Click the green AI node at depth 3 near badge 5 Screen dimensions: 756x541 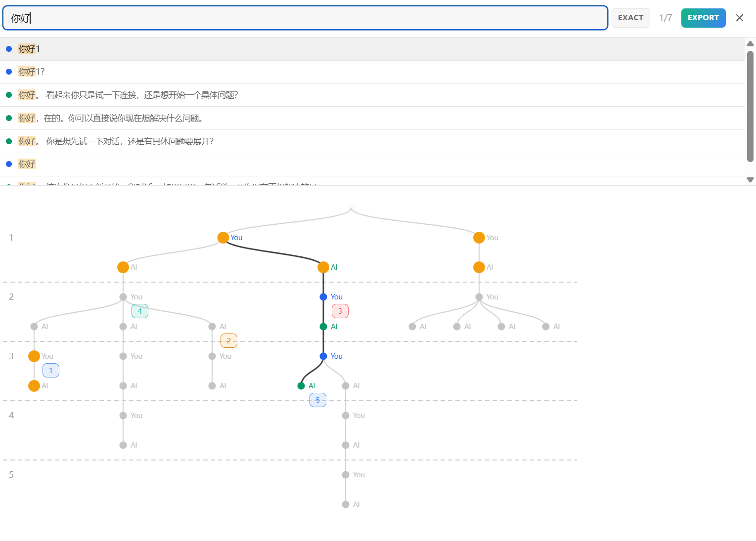coord(302,385)
